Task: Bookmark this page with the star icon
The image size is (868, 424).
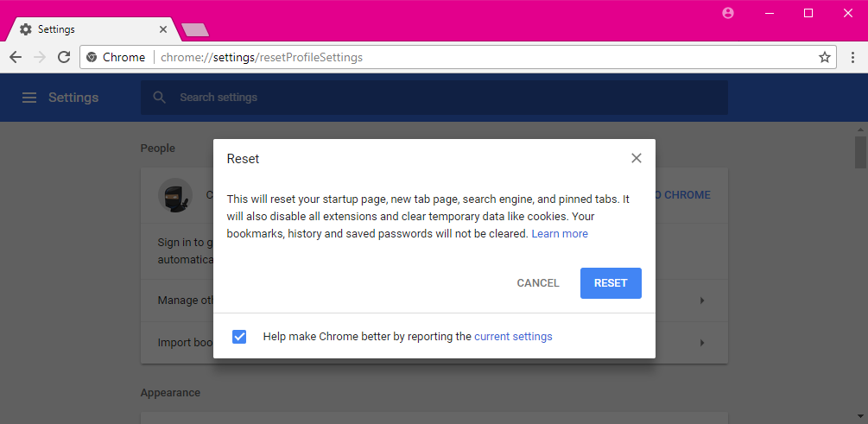Action: pyautogui.click(x=824, y=57)
